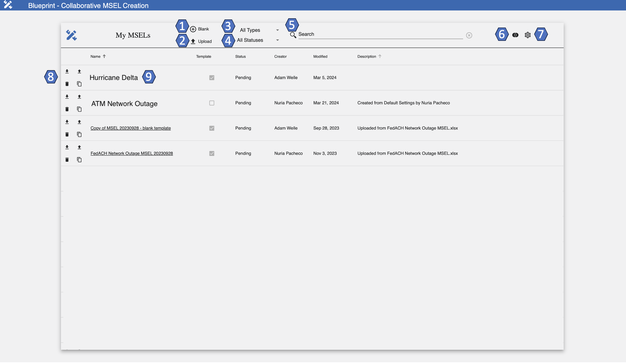Check the Template checkbox for ATM Network Outage
Viewport: 626px width, 364px height.
point(211,103)
